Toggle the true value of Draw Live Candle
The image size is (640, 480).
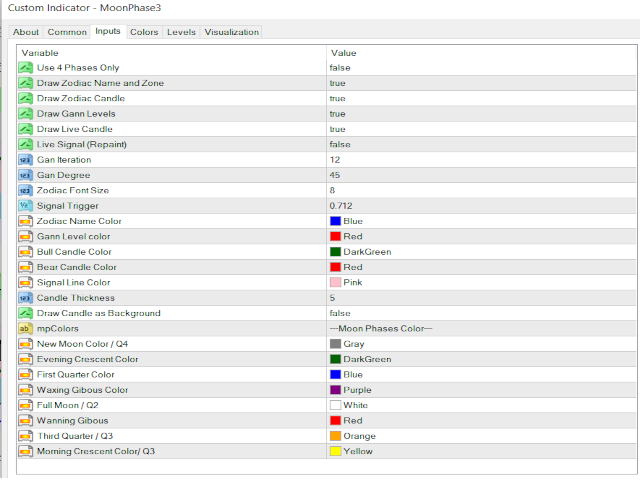(x=338, y=129)
